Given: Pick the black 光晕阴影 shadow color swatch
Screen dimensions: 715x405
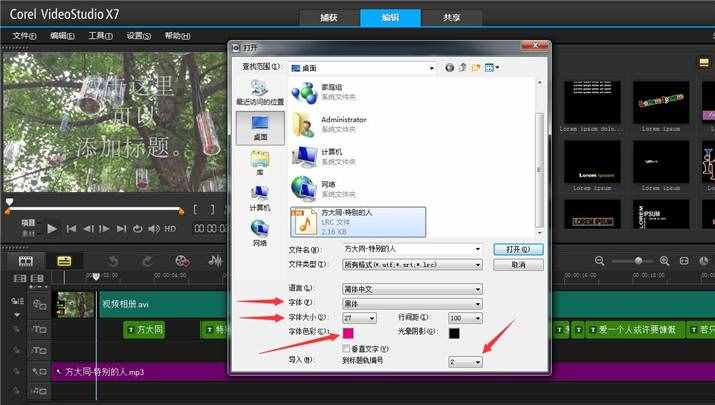Looking at the screenshot, I should (454, 333).
